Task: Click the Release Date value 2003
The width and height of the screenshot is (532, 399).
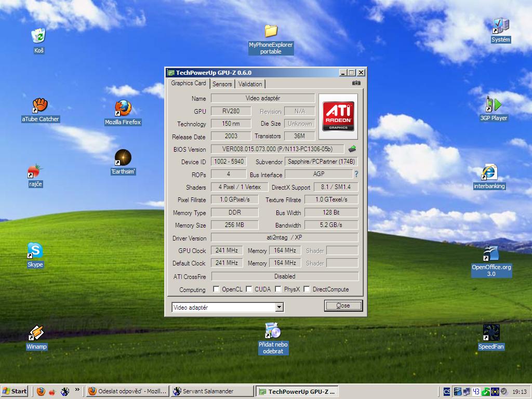Action: tap(231, 136)
